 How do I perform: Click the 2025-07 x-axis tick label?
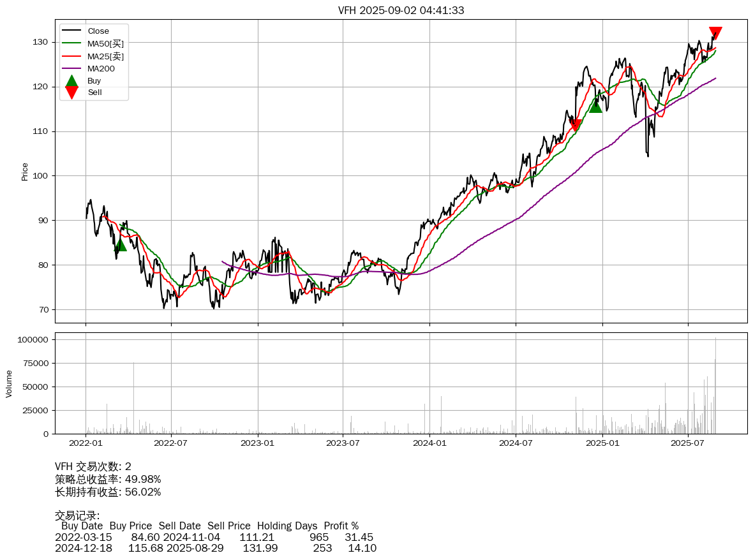[x=688, y=443]
